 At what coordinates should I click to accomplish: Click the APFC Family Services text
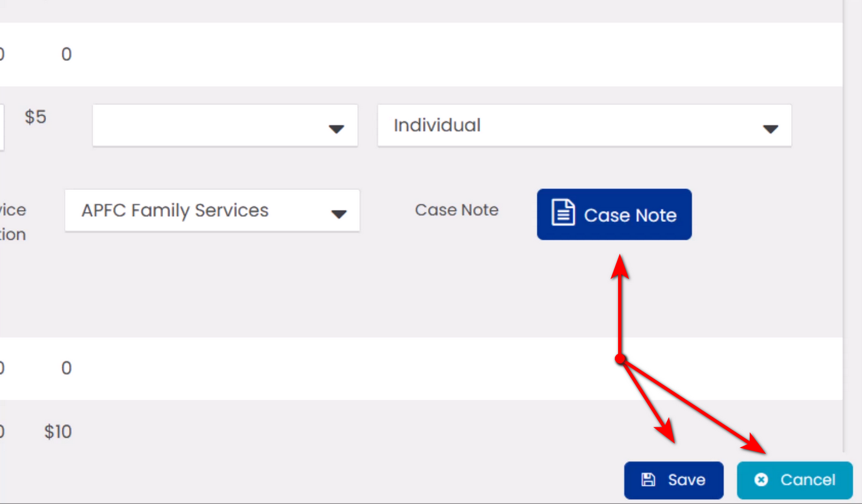(175, 211)
